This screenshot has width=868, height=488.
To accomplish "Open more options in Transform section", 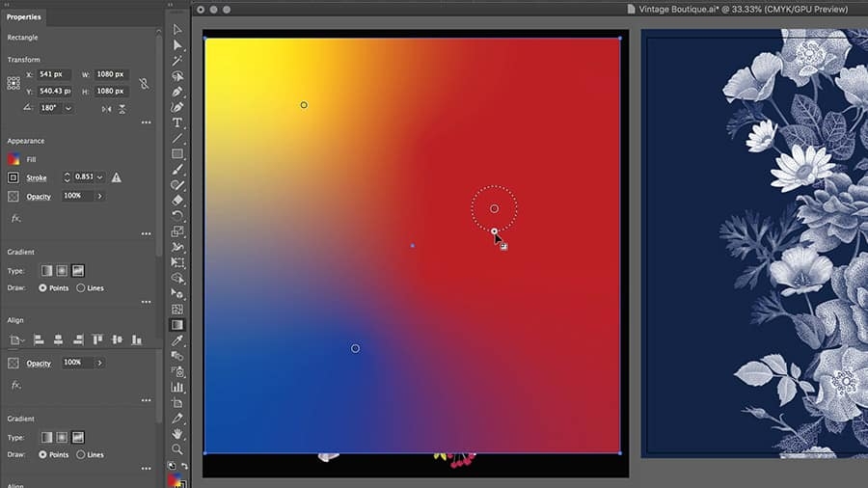I will click(147, 122).
